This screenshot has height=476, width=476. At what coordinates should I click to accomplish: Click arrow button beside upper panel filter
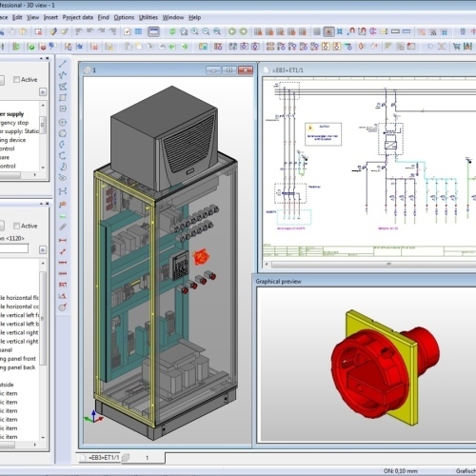click(x=43, y=92)
